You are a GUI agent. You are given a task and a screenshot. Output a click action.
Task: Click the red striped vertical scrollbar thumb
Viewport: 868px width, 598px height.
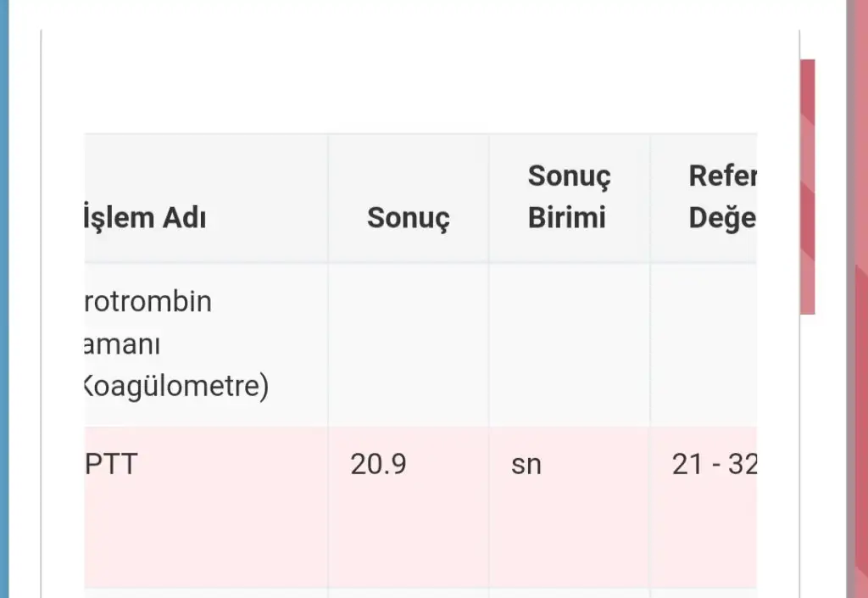click(x=808, y=187)
